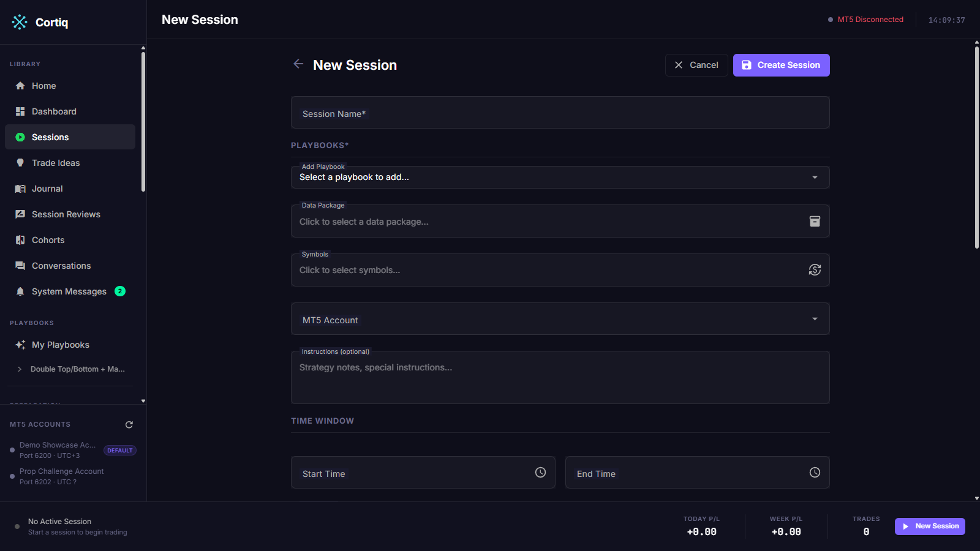Open System Messages

(70, 291)
